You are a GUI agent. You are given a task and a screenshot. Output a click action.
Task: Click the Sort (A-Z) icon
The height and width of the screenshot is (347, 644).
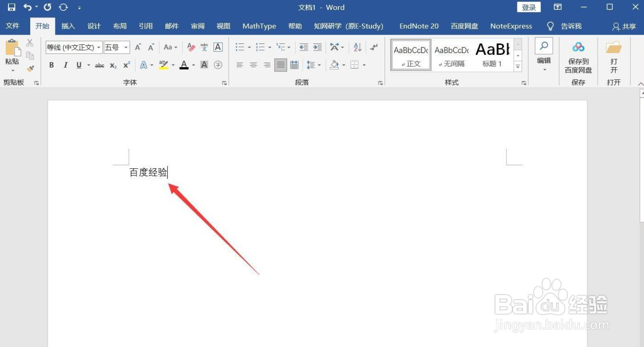point(357,47)
